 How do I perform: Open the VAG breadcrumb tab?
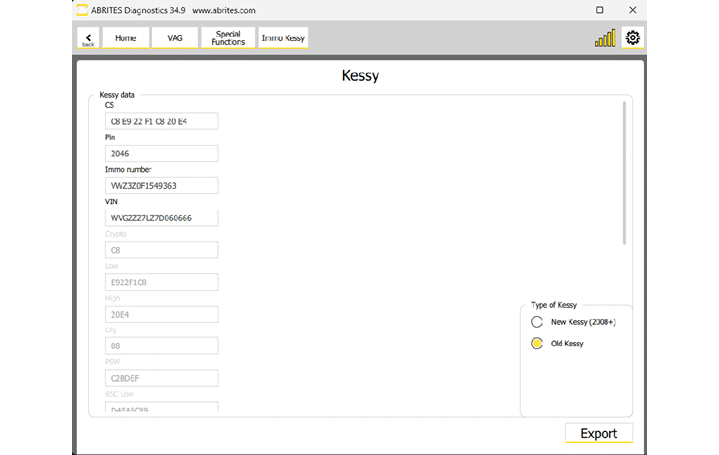tap(175, 38)
